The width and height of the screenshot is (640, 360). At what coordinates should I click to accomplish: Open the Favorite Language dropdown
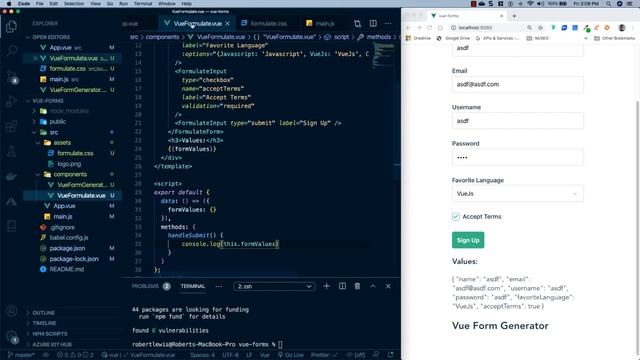(518, 193)
